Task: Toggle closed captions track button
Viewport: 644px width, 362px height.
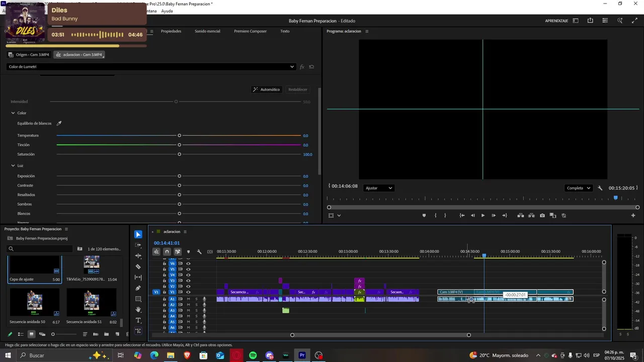Action: (210, 252)
